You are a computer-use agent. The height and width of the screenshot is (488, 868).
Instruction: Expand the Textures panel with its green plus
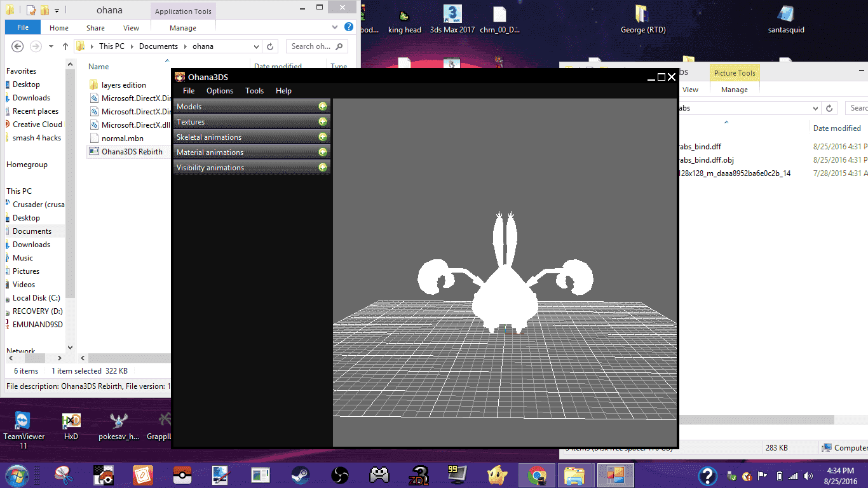(x=323, y=122)
